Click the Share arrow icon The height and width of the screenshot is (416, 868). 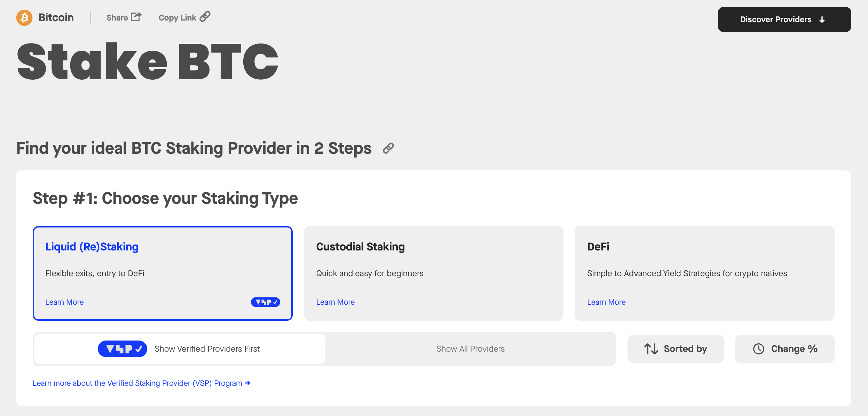tap(136, 17)
